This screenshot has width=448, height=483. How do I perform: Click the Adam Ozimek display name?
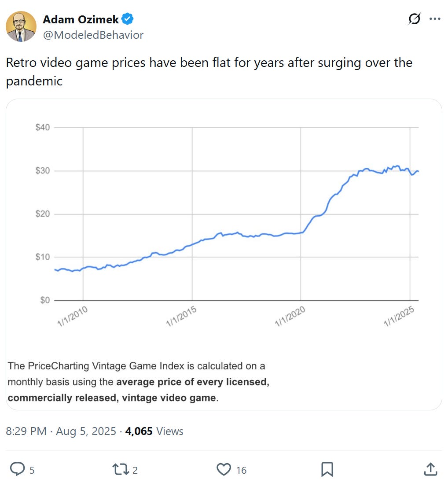coord(81,19)
